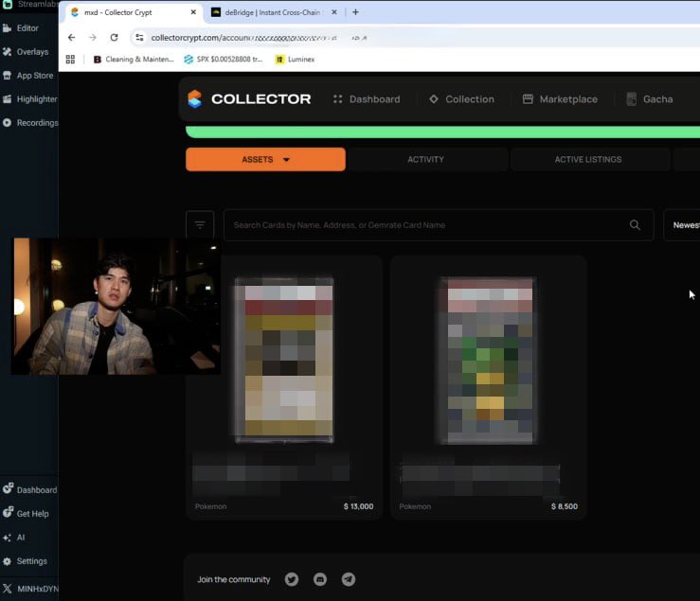Open Collector Twitter community link
700x601 pixels.
292,579
